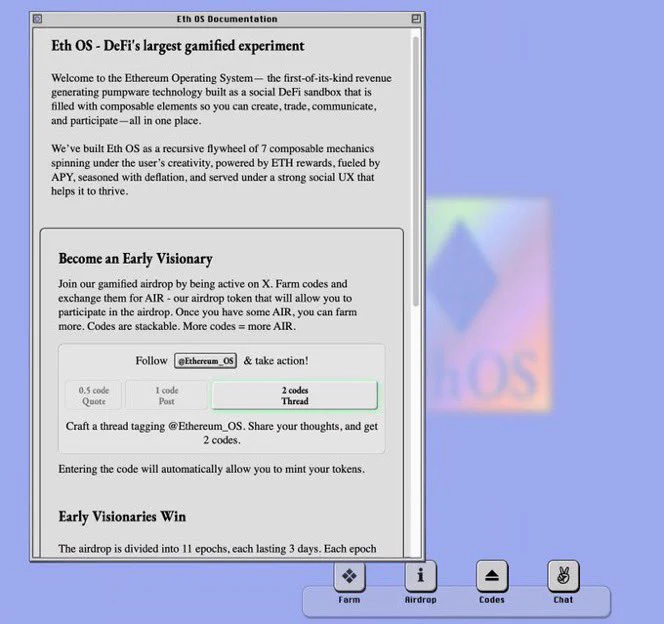Viewport: 664px width, 624px height.
Task: Click the documentation window scrollbar thumb
Action: click(x=416, y=171)
